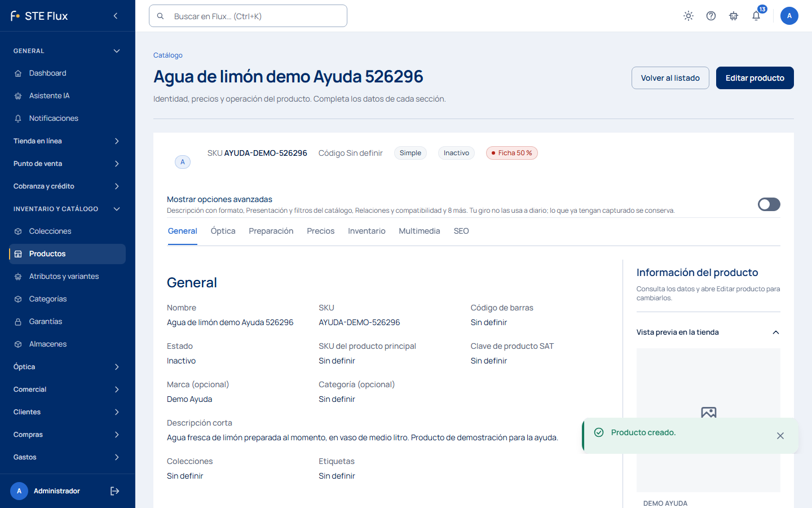Toggle the light/dark theme sun icon
This screenshot has height=508, width=812.
point(689,16)
